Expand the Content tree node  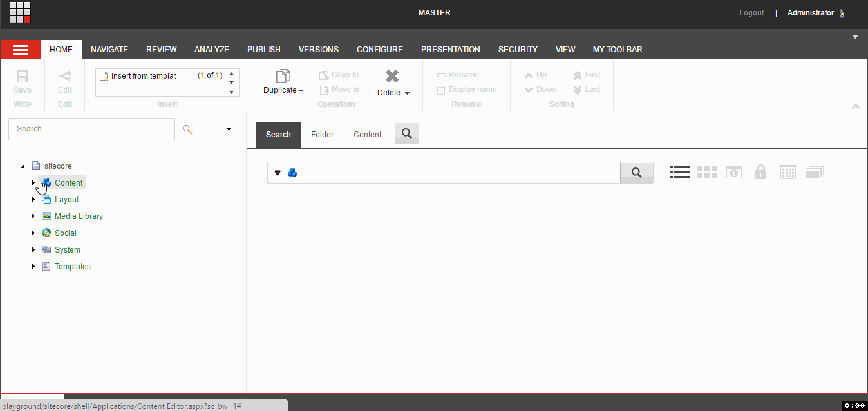[x=33, y=183]
